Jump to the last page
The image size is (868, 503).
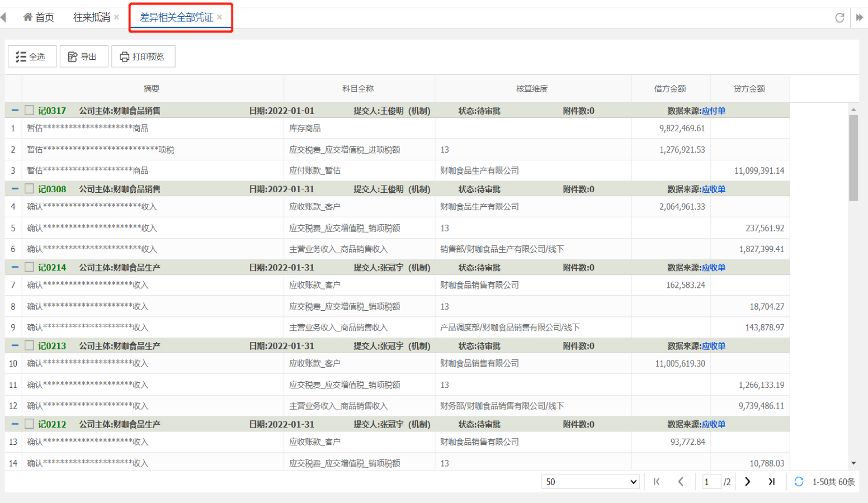coord(772,482)
